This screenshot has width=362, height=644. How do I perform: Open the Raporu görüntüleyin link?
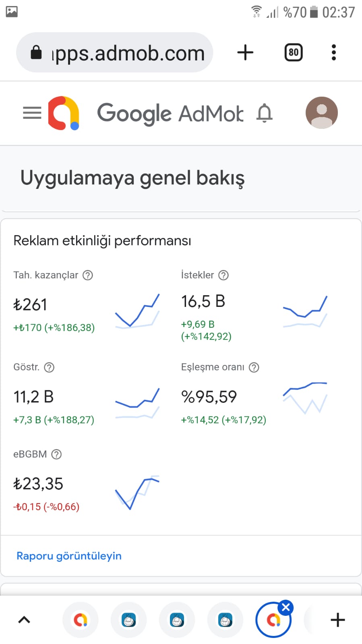tap(69, 556)
